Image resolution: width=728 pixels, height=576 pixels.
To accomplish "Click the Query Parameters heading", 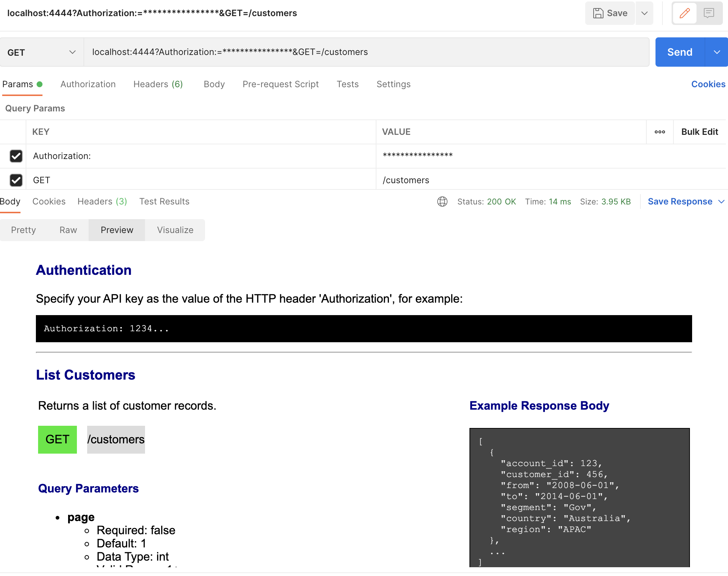I will point(88,488).
